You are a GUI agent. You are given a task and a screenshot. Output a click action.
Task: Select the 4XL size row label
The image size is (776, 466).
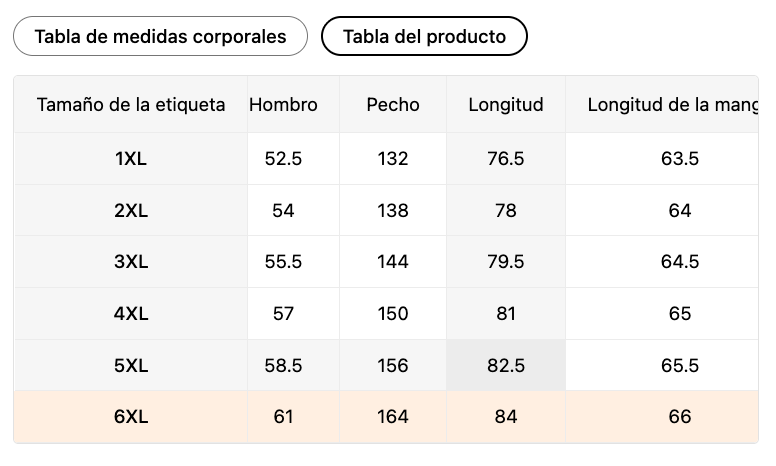[131, 314]
